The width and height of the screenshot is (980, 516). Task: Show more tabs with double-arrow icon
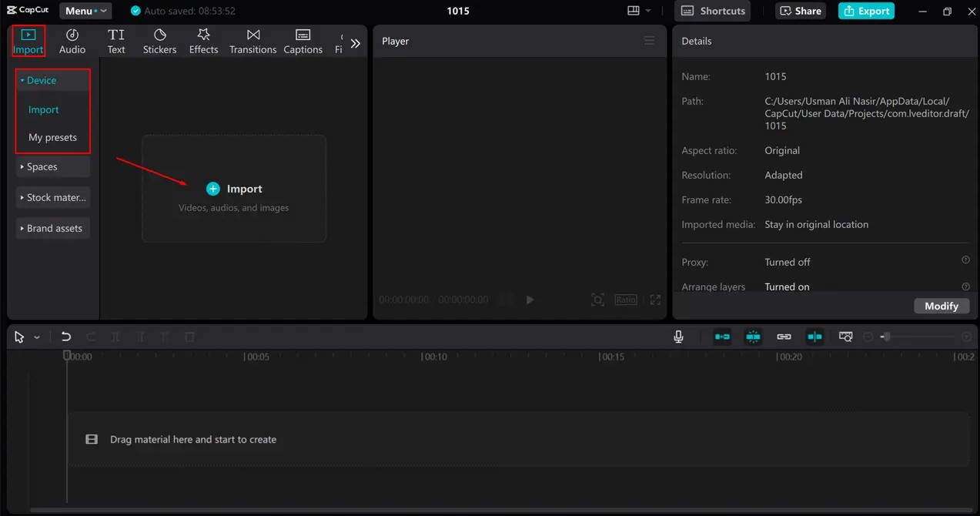[356, 44]
